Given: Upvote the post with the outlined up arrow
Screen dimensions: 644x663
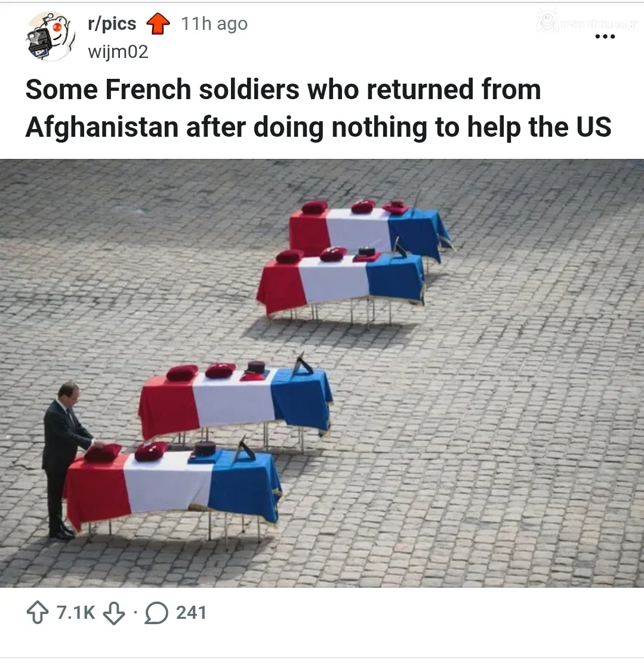Looking at the screenshot, I should 38,613.
